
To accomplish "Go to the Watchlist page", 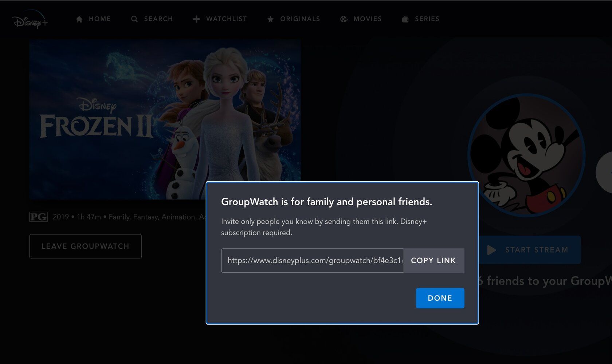I will (220, 19).
